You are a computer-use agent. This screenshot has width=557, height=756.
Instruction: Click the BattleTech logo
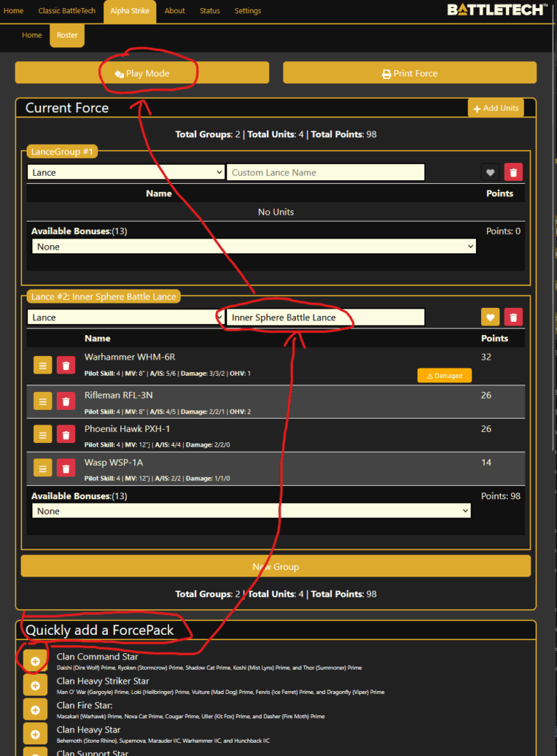(x=497, y=10)
